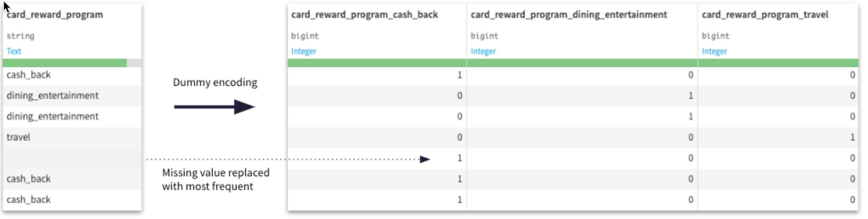Click bigint type under card_reward_program_travel
The width and height of the screenshot is (868, 219).
point(715,36)
